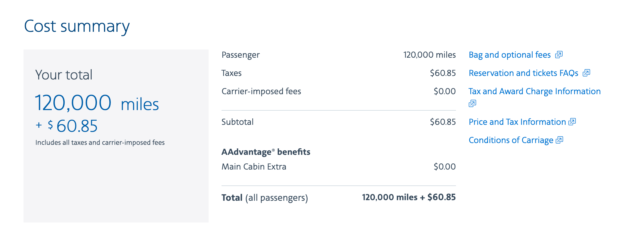Click the Your total label

click(x=64, y=75)
